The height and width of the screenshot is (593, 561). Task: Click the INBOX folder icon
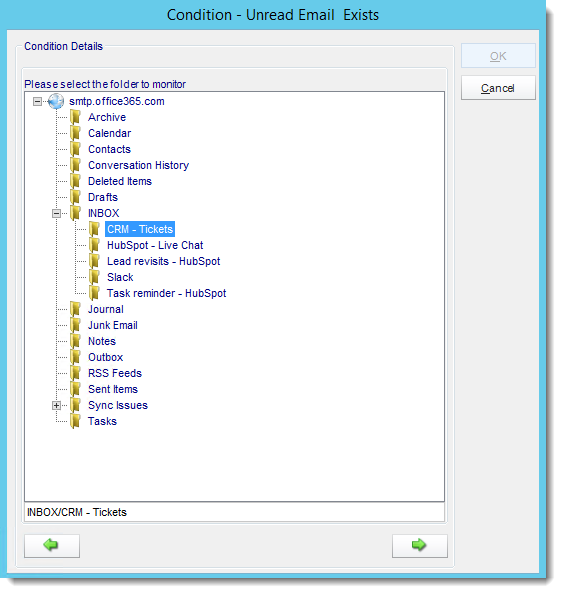(x=76, y=213)
